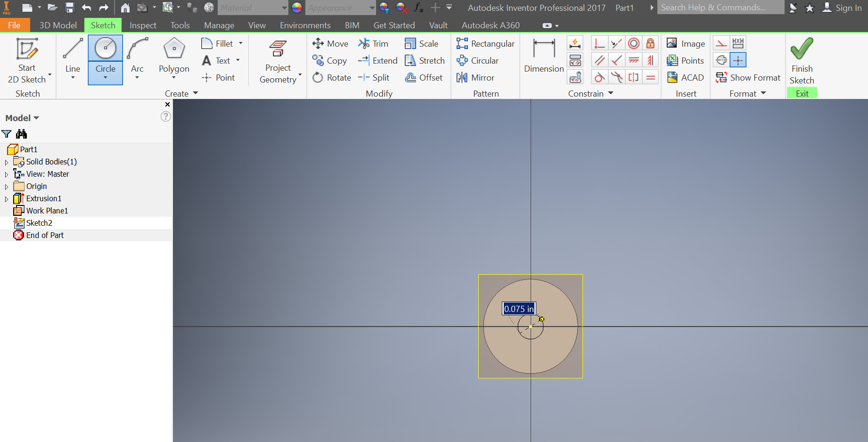Expand the Origin tree node
868x442 pixels.
pyautogui.click(x=7, y=187)
